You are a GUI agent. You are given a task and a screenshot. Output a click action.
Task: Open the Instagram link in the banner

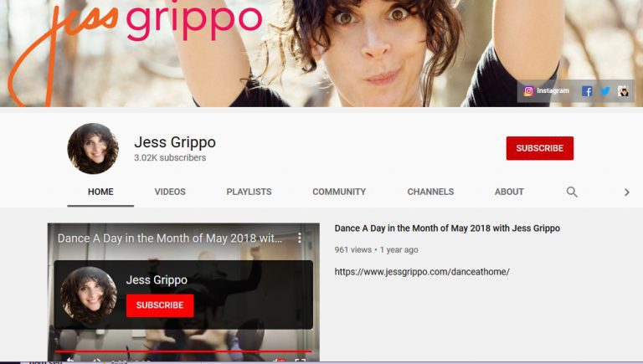(546, 91)
